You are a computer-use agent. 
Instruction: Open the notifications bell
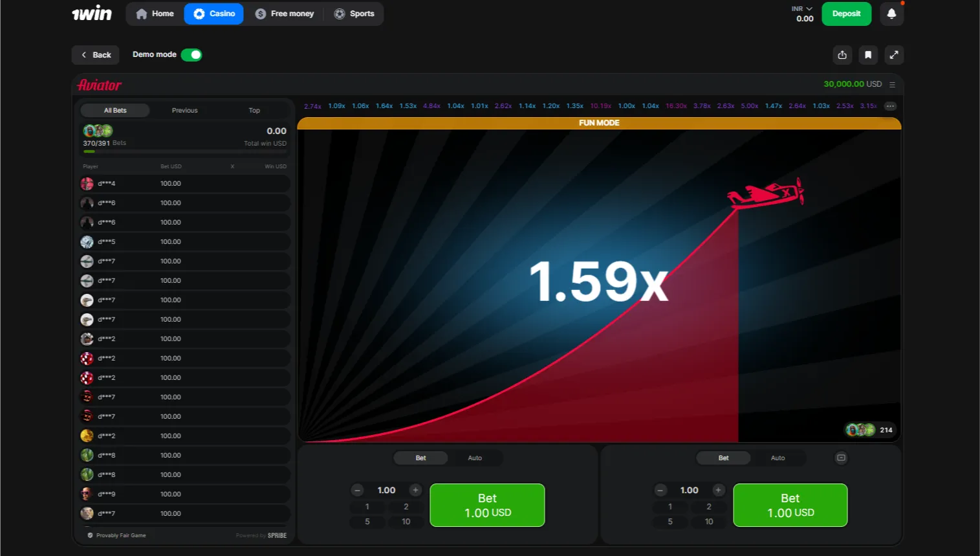click(891, 14)
